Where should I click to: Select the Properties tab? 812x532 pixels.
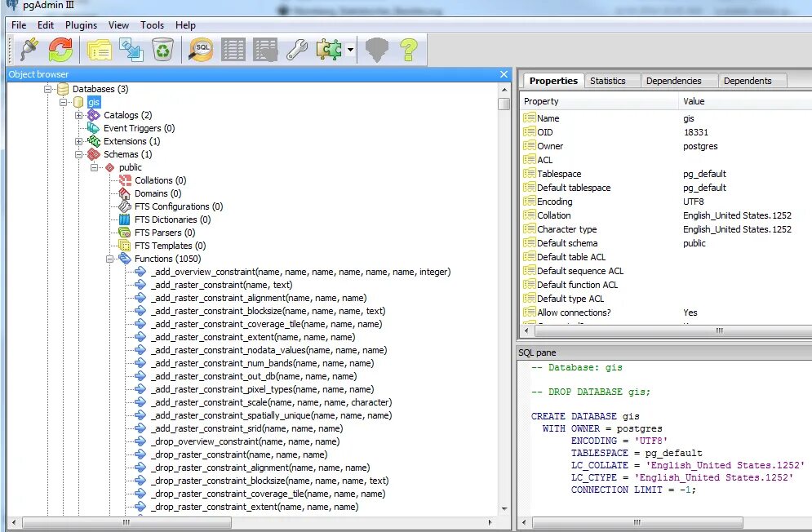point(553,80)
